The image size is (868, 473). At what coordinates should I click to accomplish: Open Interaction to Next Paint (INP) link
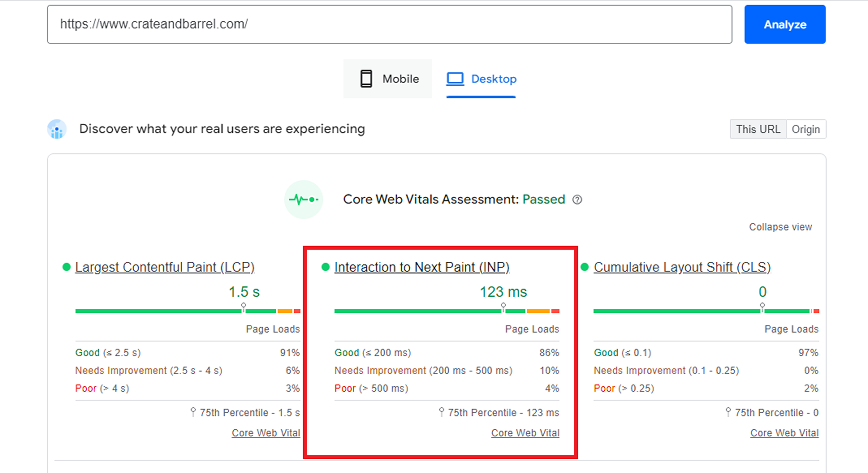(422, 267)
